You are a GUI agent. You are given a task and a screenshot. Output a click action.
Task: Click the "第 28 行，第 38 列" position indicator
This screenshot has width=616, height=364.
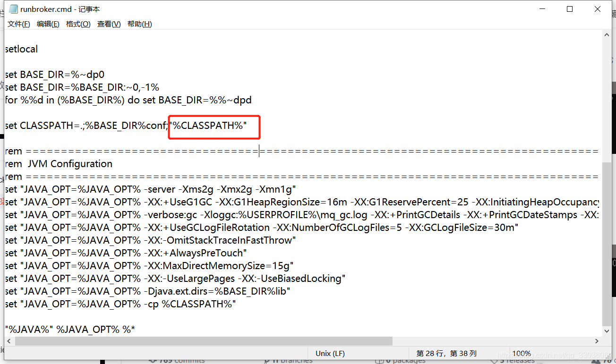(447, 353)
